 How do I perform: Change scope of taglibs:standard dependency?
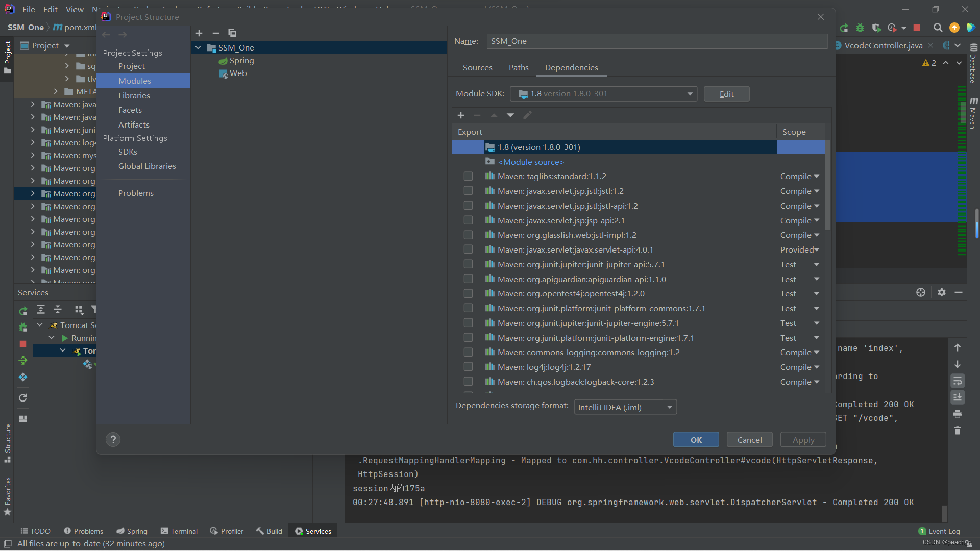(x=800, y=176)
